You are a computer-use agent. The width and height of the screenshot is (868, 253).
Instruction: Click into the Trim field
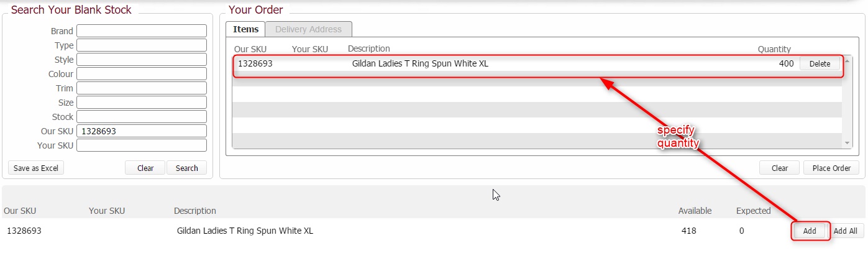pos(141,88)
